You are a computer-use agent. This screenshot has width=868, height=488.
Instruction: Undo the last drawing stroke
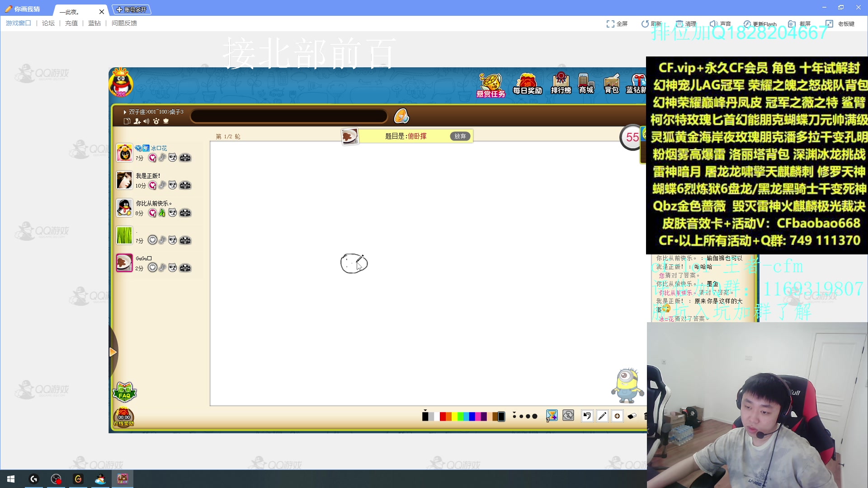(587, 416)
